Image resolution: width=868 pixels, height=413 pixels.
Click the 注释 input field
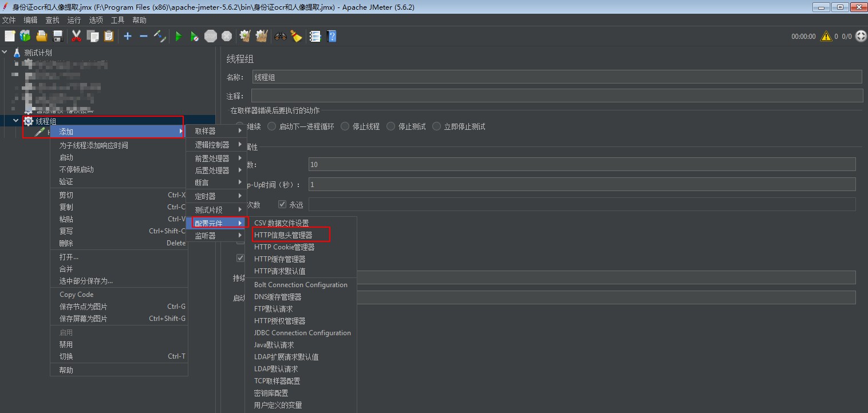click(557, 96)
